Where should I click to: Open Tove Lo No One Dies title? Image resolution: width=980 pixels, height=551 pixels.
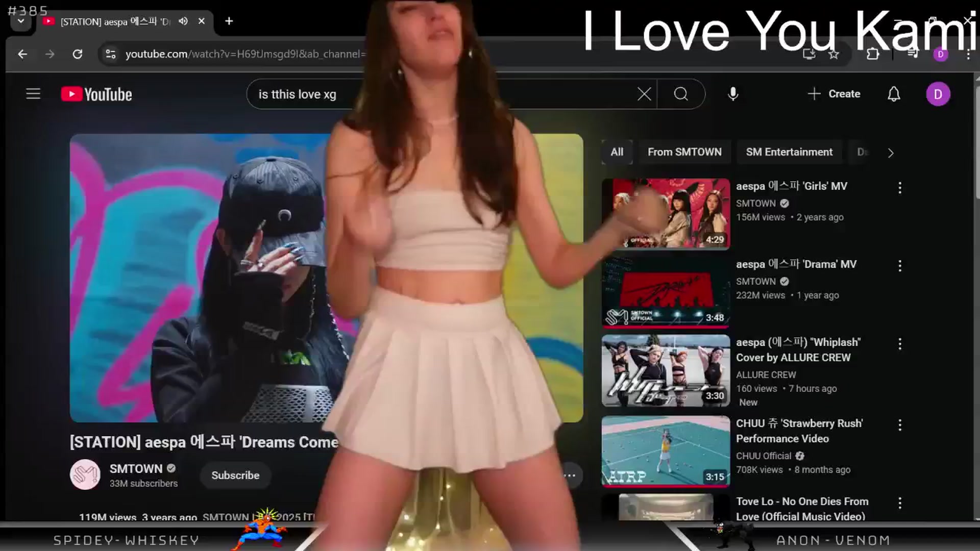[802, 509]
